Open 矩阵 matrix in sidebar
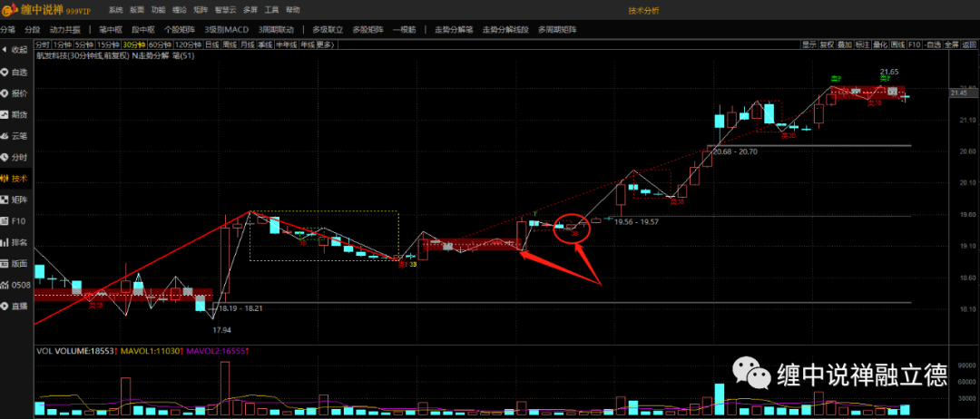Viewport: 980px width, 419px height. click(x=15, y=200)
